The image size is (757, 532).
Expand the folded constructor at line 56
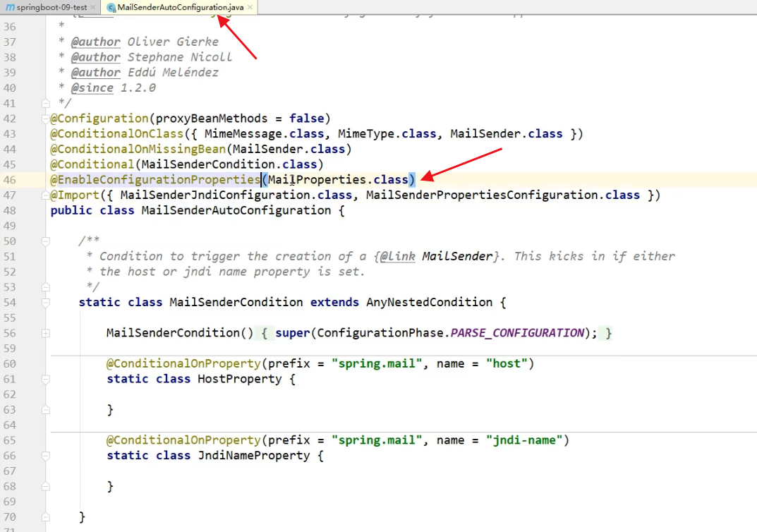(45, 333)
